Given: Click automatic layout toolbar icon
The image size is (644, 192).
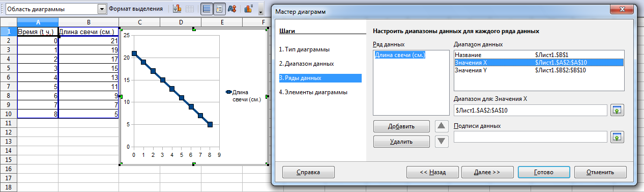Looking at the screenshot, I should tap(249, 9).
